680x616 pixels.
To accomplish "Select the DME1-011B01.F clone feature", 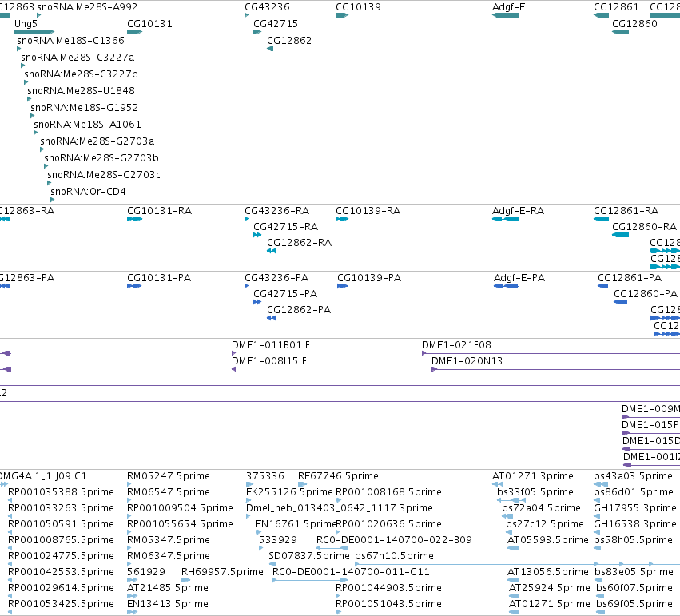I will coord(234,353).
